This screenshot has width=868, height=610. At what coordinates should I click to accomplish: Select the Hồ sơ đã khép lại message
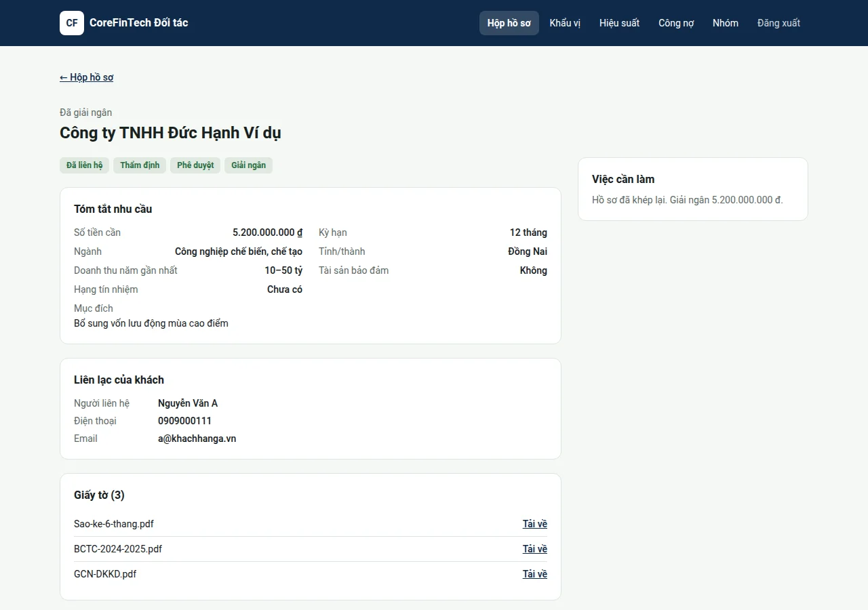(688, 200)
